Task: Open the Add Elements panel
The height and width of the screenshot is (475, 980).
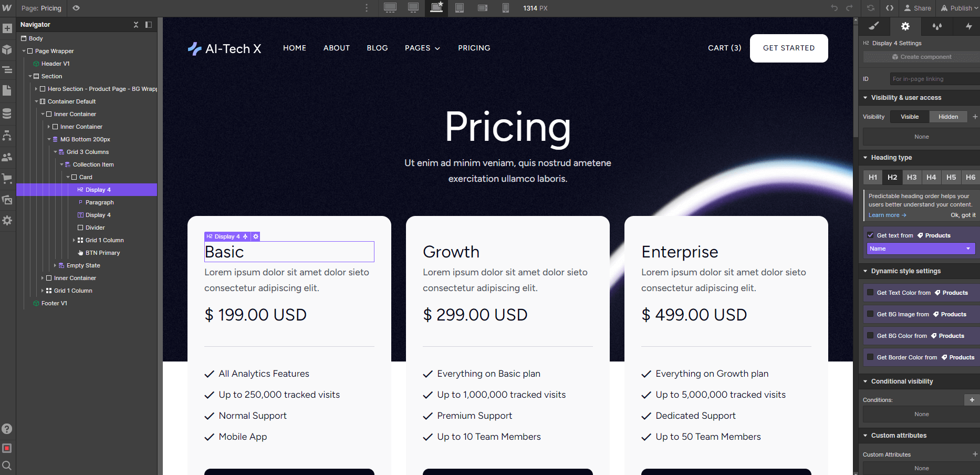Action: pos(7,28)
